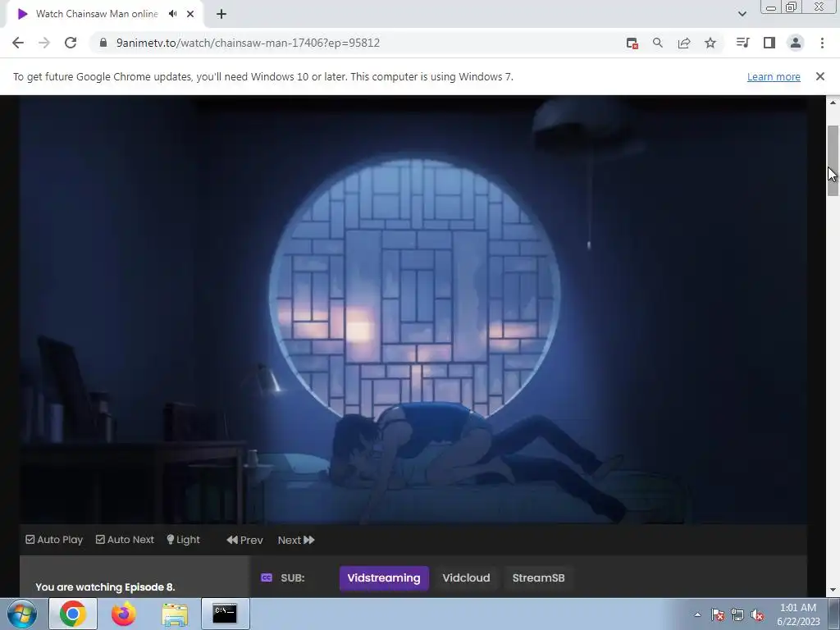The image size is (840, 630).
Task: Open the zoom magnifier icon in address bar
Action: click(x=658, y=43)
